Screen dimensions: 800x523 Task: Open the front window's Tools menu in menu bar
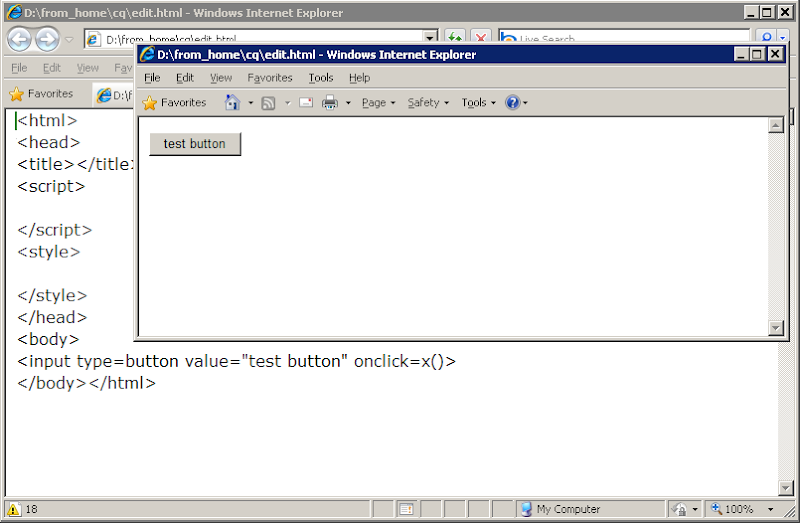(x=321, y=78)
